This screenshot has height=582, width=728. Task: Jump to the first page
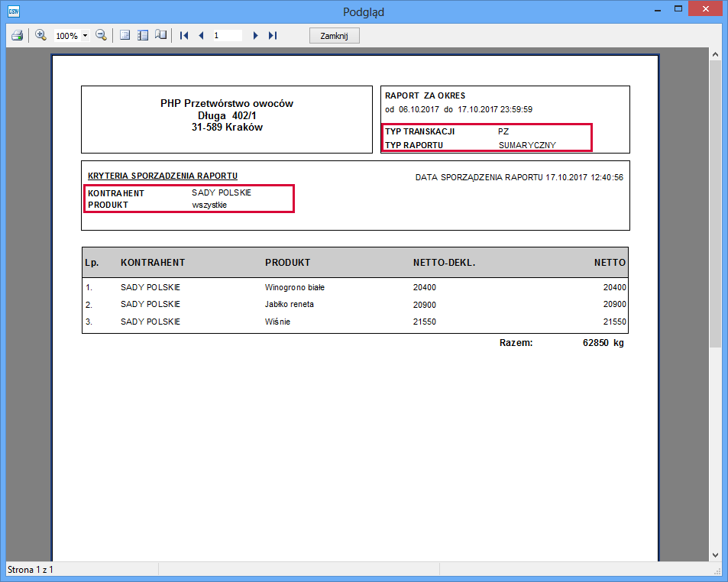[184, 35]
